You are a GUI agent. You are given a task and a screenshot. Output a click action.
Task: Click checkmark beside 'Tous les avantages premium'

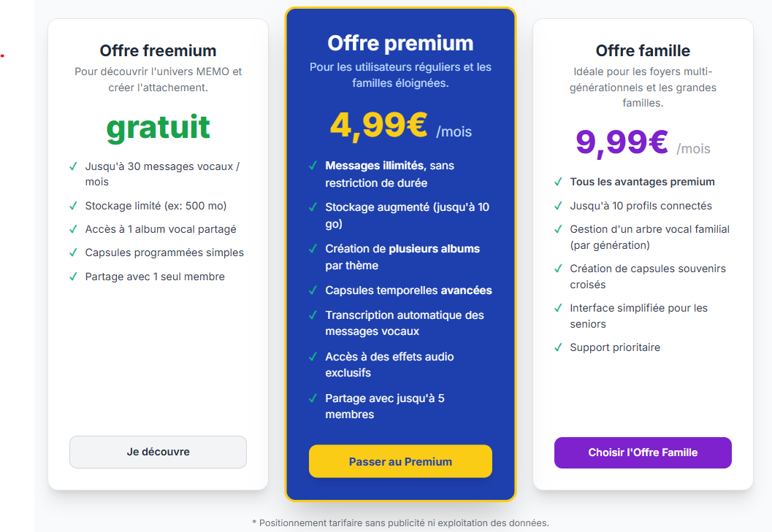click(558, 182)
